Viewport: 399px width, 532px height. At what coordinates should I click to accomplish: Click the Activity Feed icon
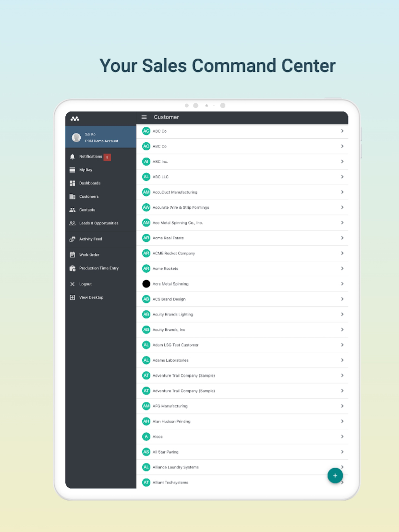72,239
